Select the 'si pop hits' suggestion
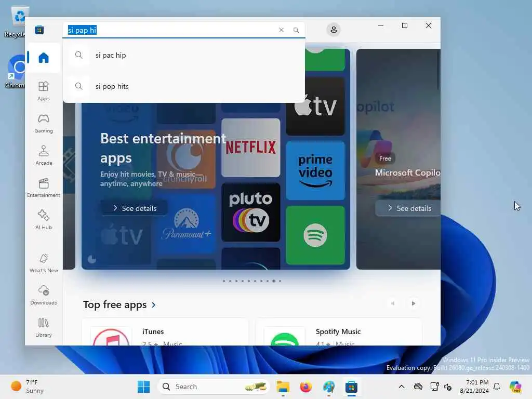The height and width of the screenshot is (399, 532). 183,86
